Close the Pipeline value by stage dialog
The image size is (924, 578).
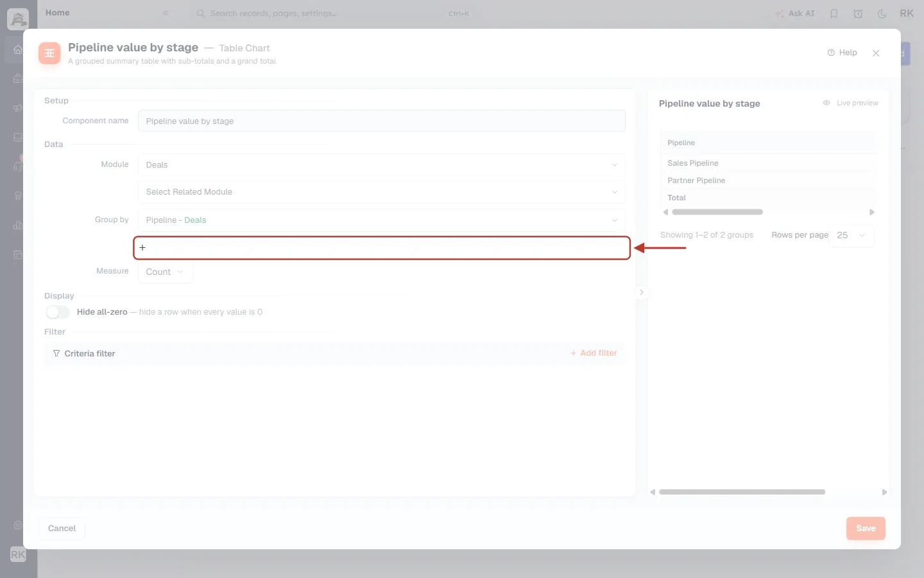(876, 53)
